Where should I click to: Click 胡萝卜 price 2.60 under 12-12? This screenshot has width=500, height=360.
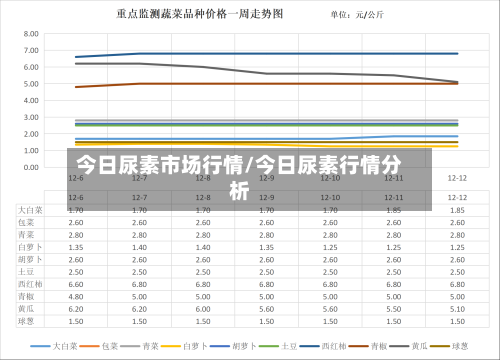pos(457,260)
